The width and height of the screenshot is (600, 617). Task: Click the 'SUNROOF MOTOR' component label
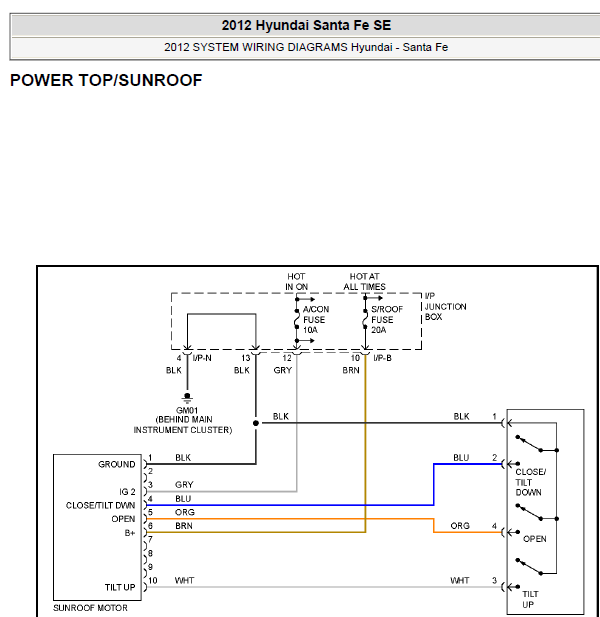(x=90, y=608)
